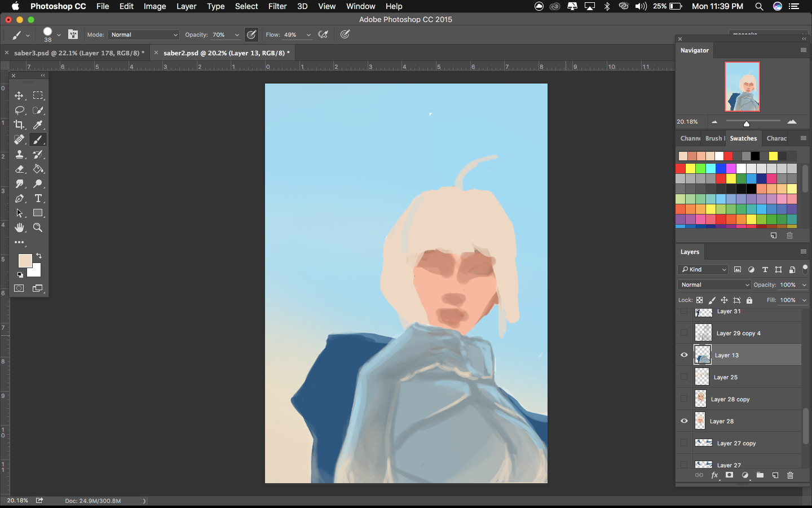Select the Hand tool
Image resolution: width=812 pixels, height=508 pixels.
(19, 227)
